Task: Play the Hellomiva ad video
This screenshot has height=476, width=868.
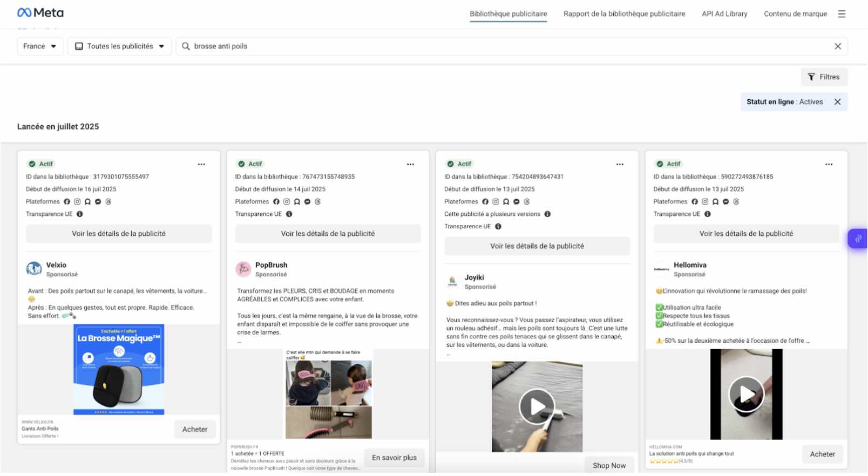Action: click(747, 395)
